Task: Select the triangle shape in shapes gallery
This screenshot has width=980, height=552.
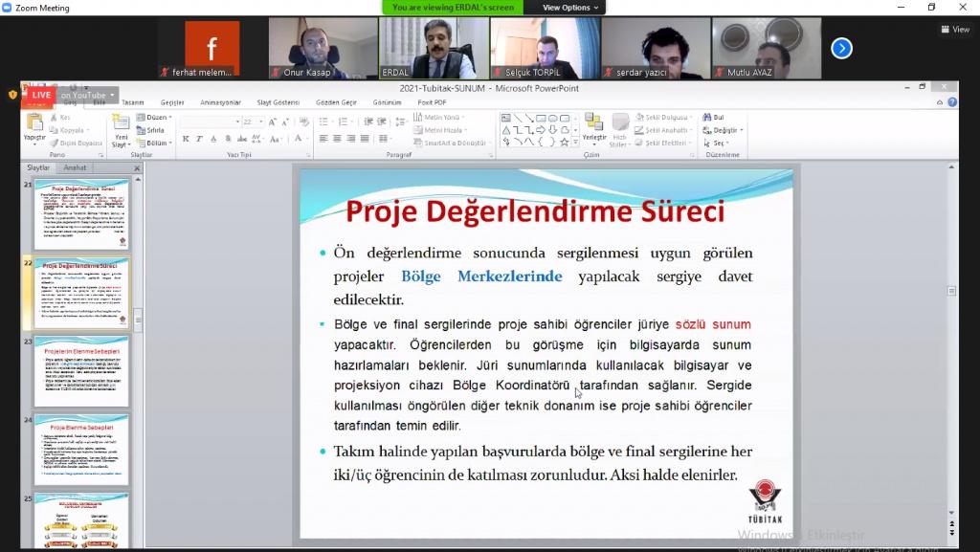Action: [x=505, y=130]
